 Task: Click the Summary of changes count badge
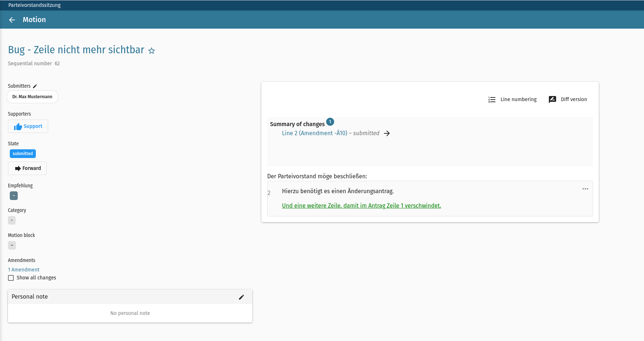click(x=330, y=122)
